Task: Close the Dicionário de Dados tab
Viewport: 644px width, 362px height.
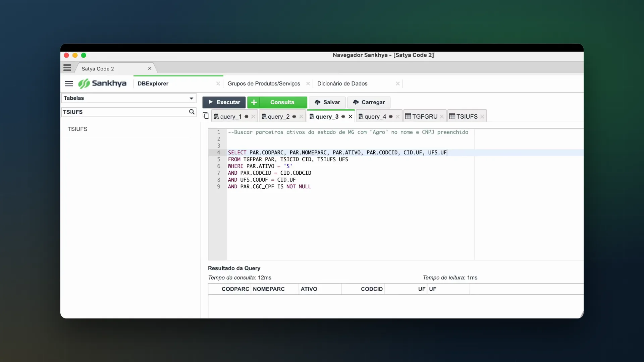Action: 397,83
